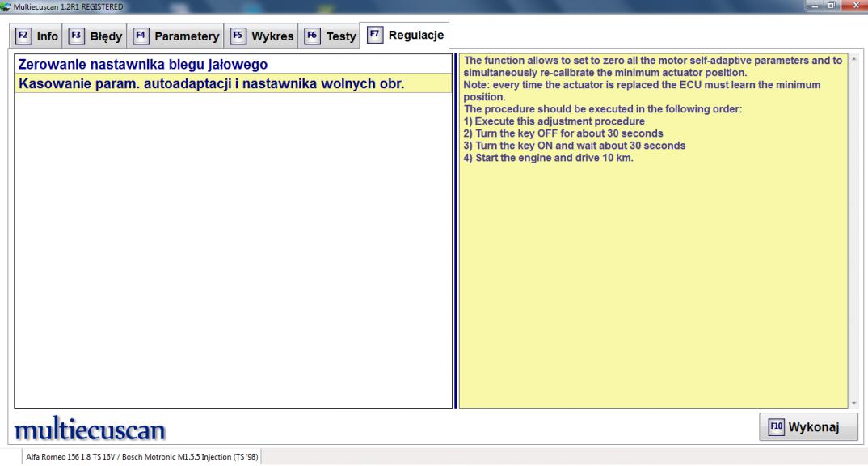The height and width of the screenshot is (466, 868).
Task: Execute adjustment with Wykonaj button
Action: click(808, 426)
